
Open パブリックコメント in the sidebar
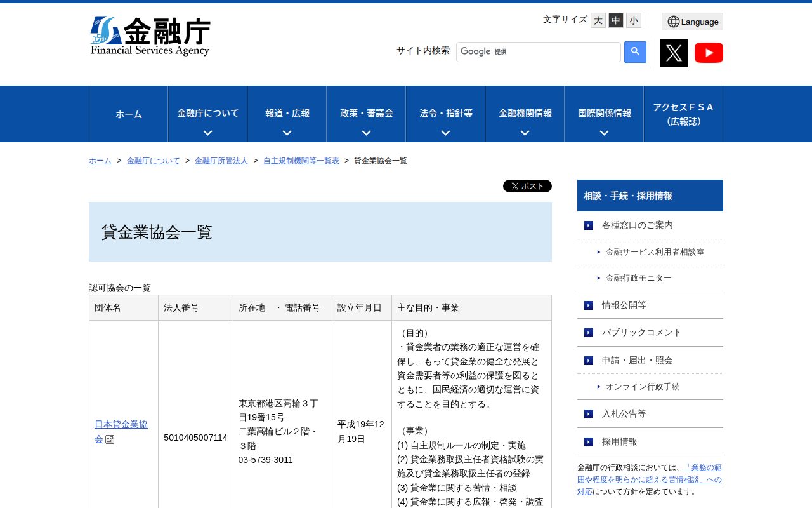[641, 333]
